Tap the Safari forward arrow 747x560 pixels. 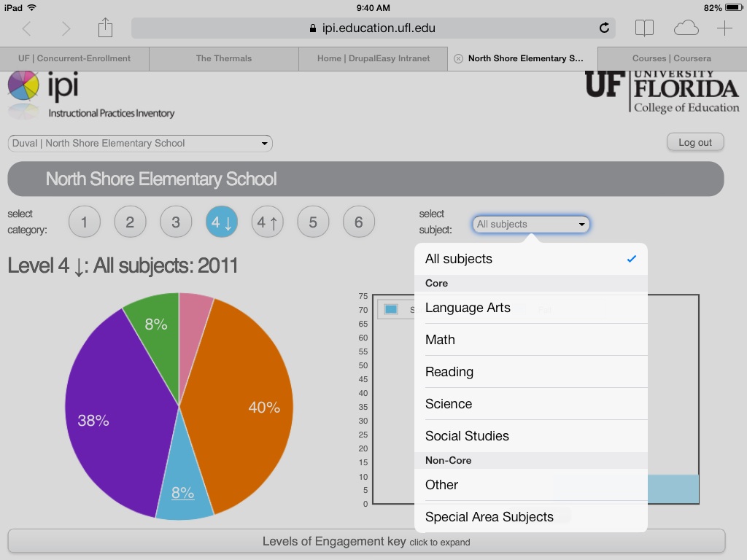tap(66, 28)
